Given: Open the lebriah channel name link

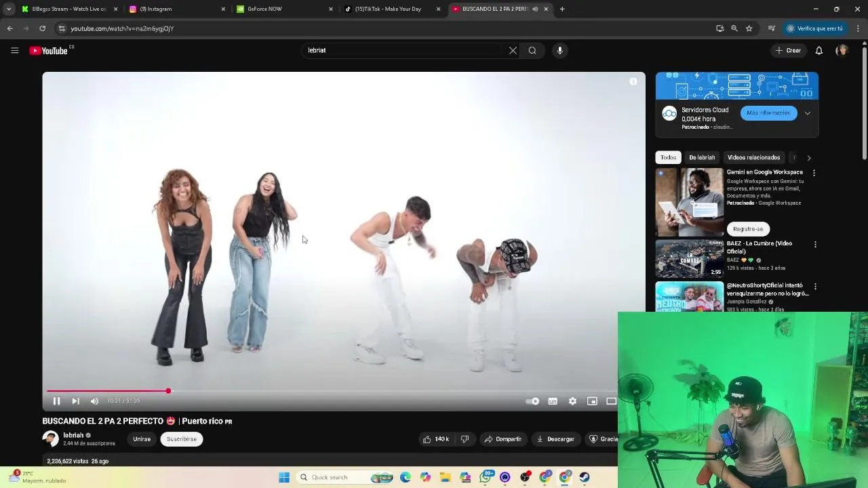Looking at the screenshot, I should tap(73, 436).
